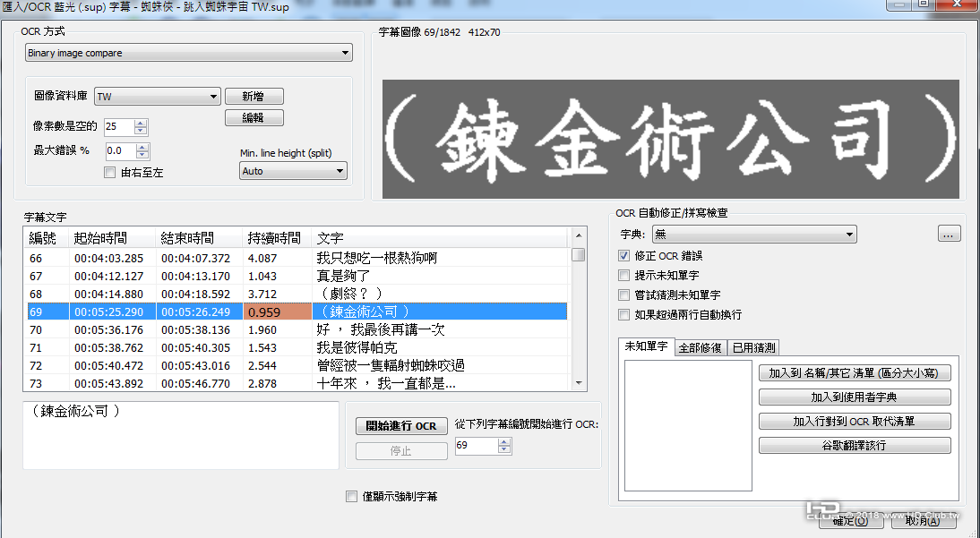Click 開始進行 OCR button
980x538 pixels.
coord(401,425)
